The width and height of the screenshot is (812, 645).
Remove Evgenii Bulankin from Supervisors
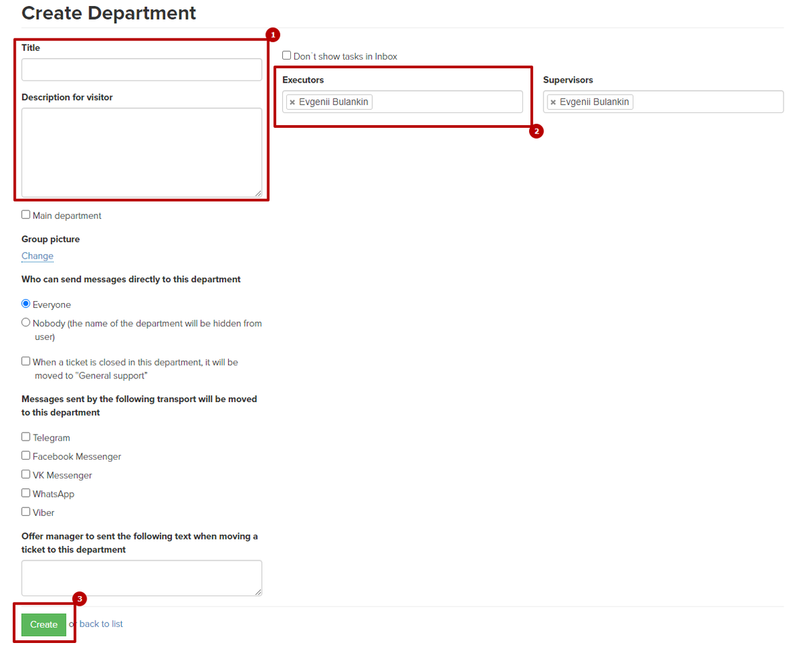553,102
